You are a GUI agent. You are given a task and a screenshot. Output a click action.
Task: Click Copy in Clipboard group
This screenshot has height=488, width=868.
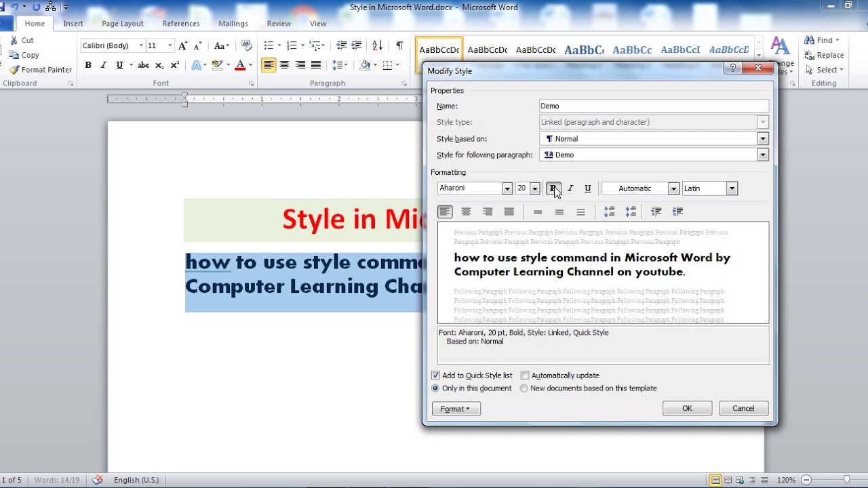point(24,55)
